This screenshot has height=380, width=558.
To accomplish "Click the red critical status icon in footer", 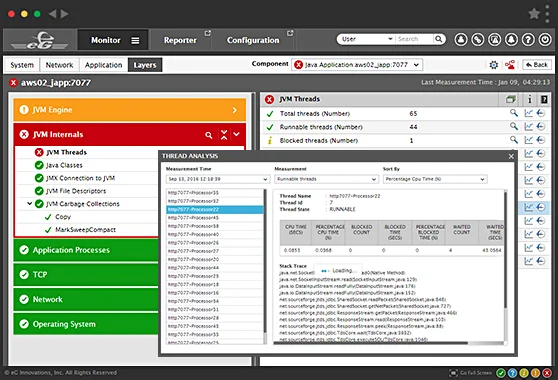I will [547, 373].
